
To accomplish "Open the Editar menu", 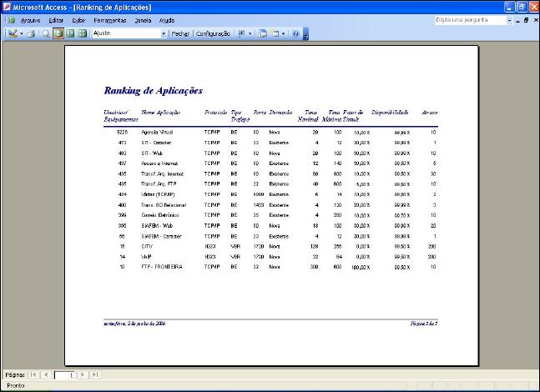I will [x=56, y=21].
